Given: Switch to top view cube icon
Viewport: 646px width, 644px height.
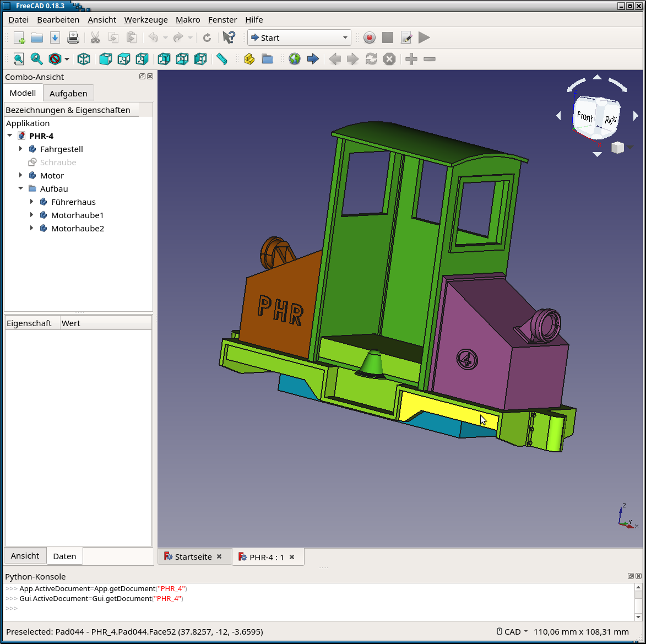Looking at the screenshot, I should 123,59.
